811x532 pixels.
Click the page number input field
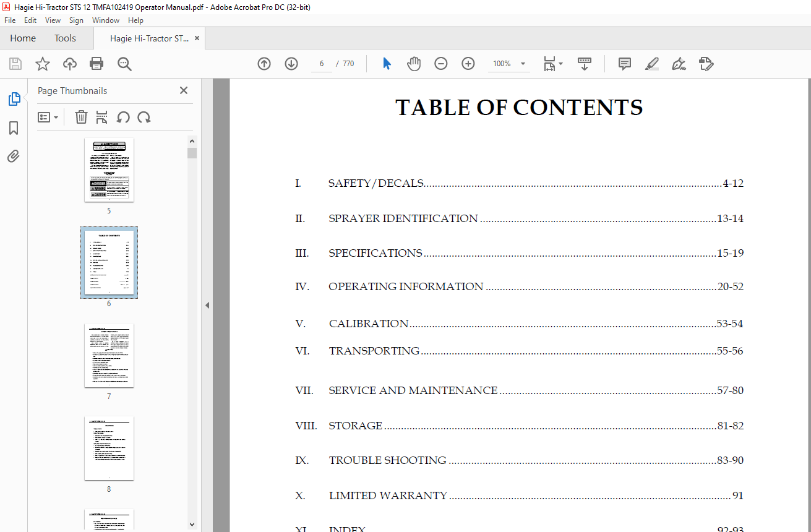tap(322, 64)
